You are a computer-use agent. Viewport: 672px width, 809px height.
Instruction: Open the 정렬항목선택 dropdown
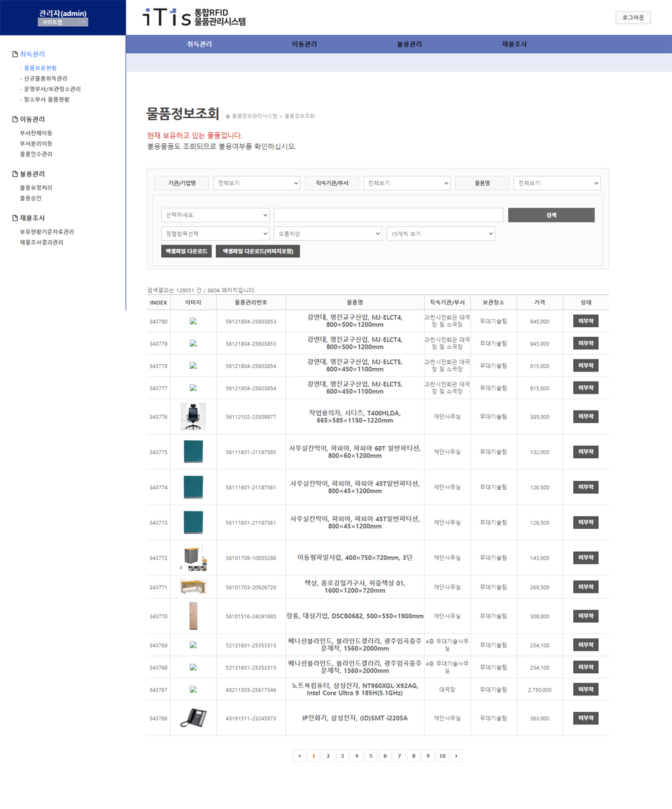click(215, 234)
